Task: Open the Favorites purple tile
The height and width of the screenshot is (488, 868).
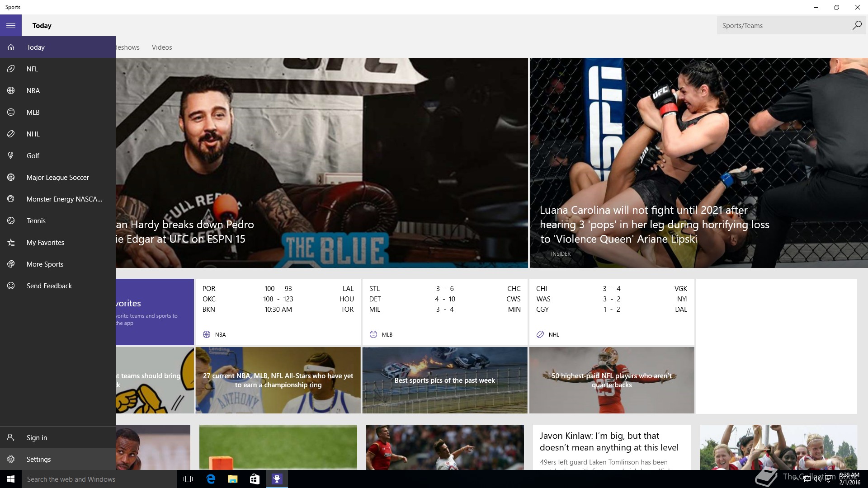Action: pyautogui.click(x=155, y=312)
